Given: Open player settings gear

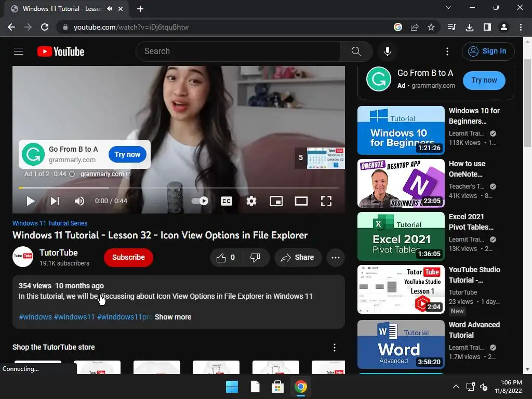Looking at the screenshot, I should [x=251, y=201].
